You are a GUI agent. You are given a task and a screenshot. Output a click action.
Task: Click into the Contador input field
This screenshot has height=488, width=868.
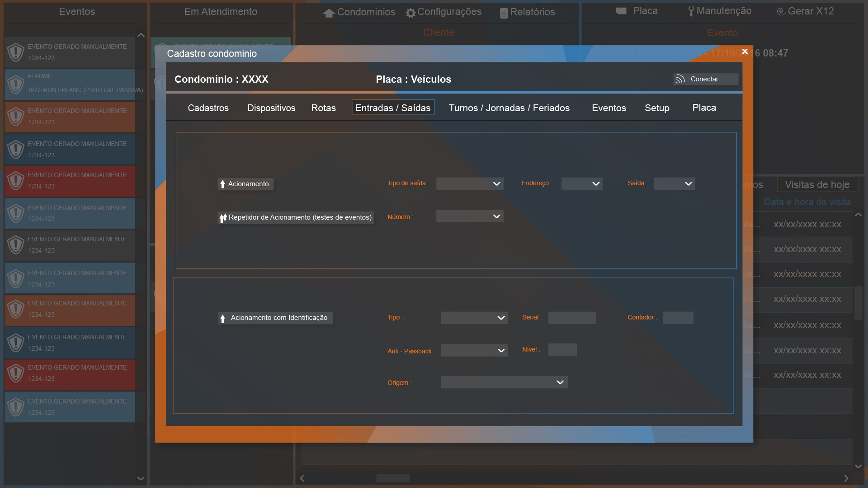point(678,318)
